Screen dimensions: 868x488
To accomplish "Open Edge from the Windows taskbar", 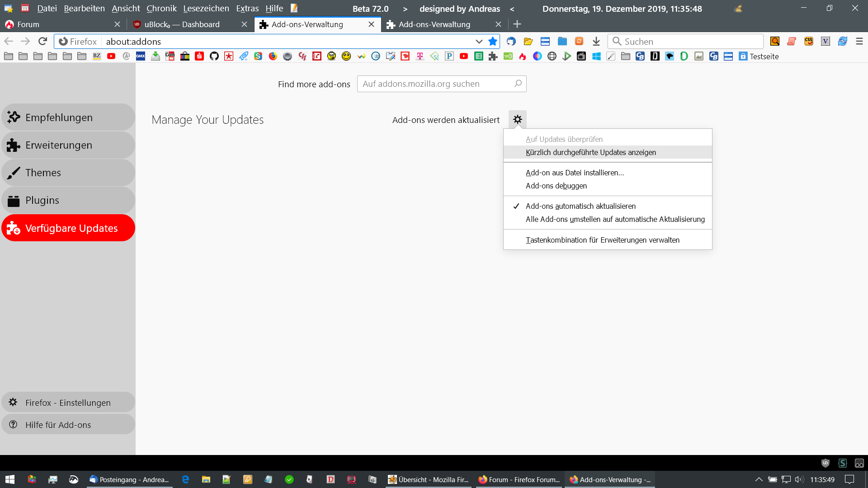I will (x=185, y=479).
